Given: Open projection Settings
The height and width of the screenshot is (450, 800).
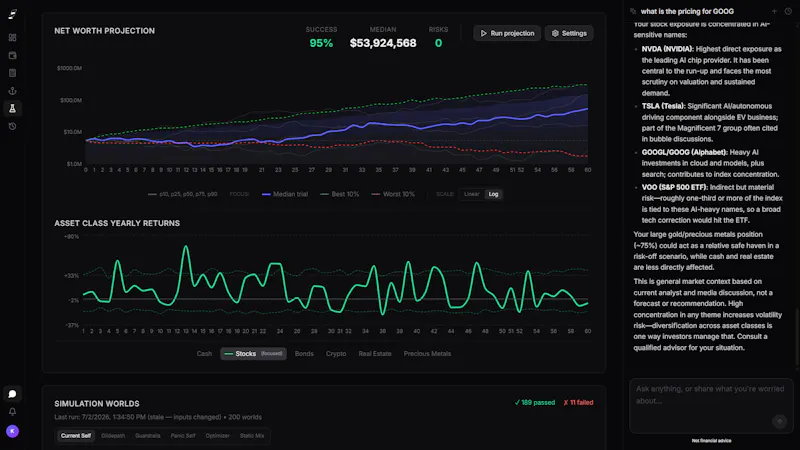Looking at the screenshot, I should point(569,33).
